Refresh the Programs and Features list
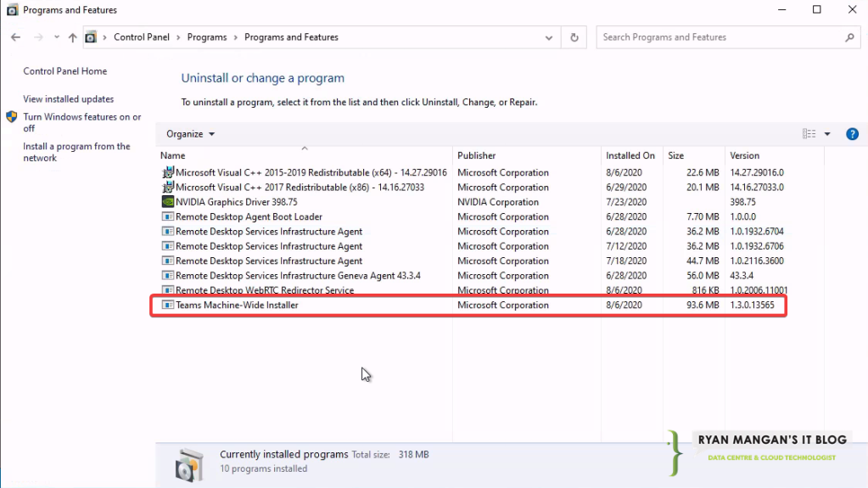The width and height of the screenshot is (868, 488). point(574,37)
